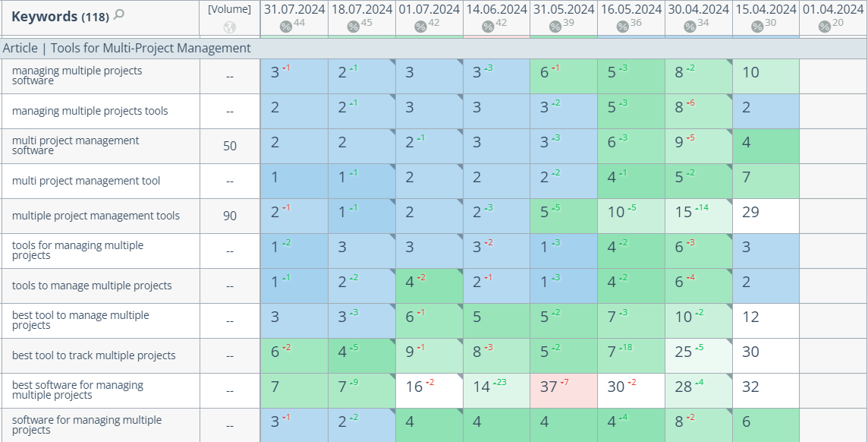
Task: Click the percent icon under 16.05.2024
Action: (623, 27)
